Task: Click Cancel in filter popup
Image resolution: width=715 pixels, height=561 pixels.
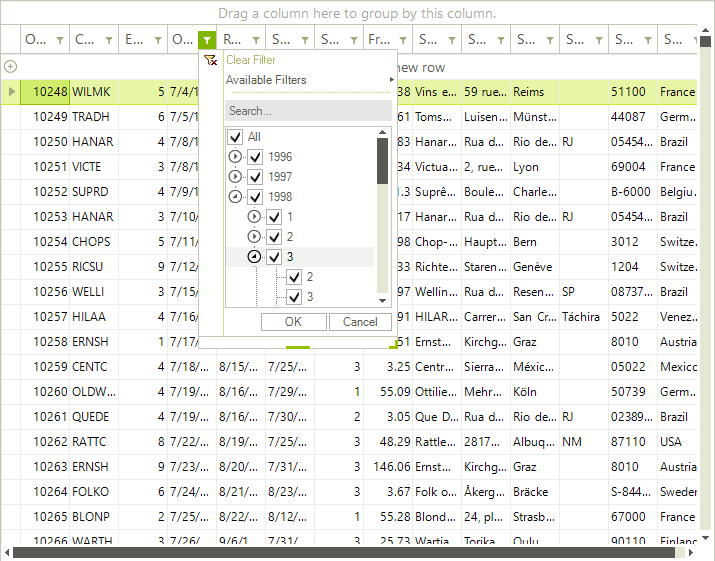Action: coord(360,322)
